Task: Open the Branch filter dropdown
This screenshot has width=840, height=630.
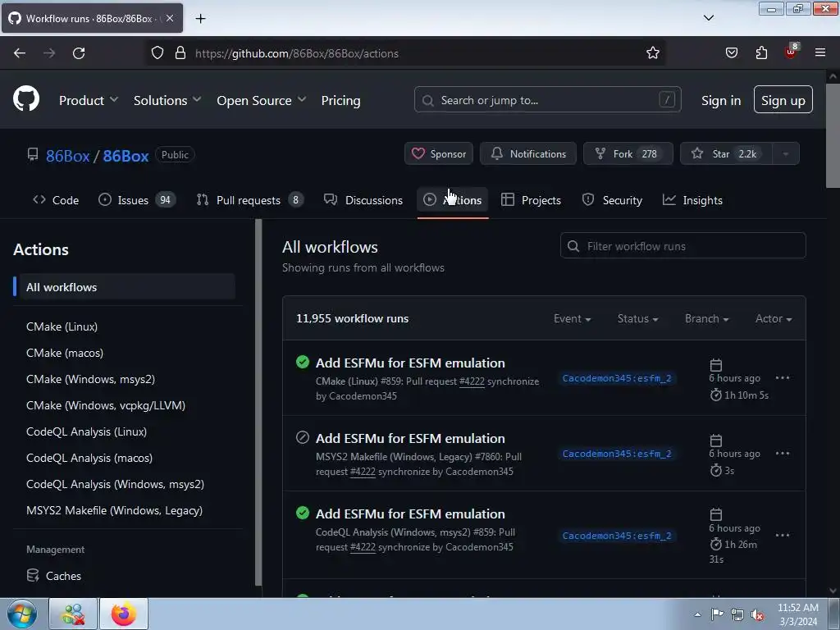Action: 706,318
